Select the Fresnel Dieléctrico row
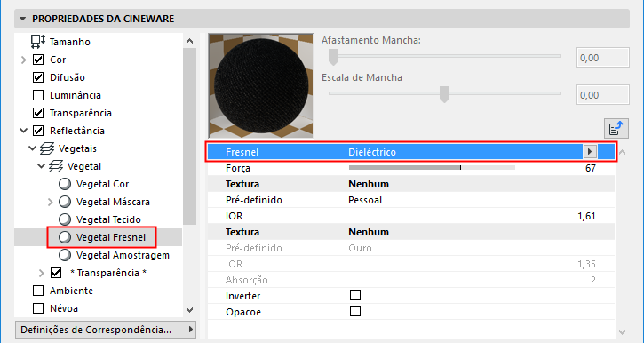Viewport: 644px width, 343px height. coord(411,152)
